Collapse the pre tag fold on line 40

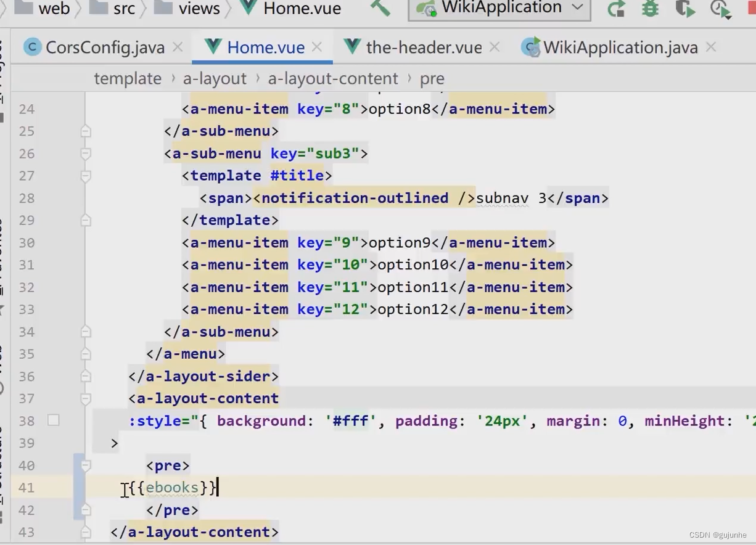[x=86, y=465]
